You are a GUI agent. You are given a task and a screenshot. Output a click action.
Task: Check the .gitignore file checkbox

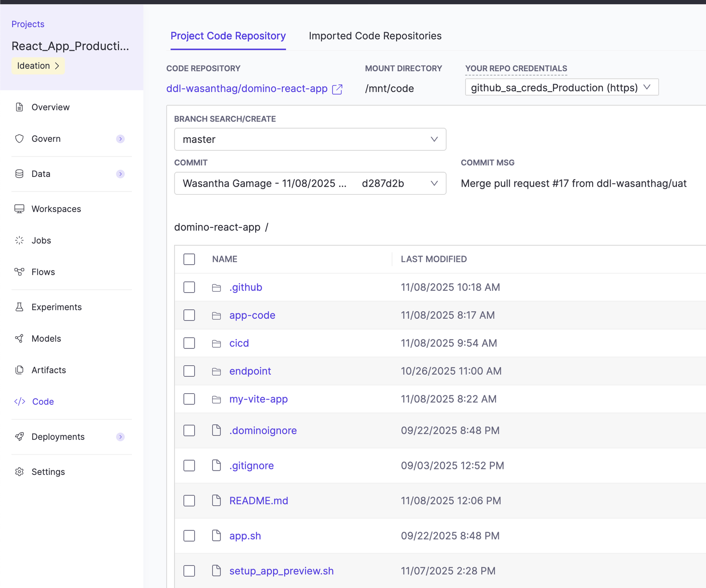(189, 466)
